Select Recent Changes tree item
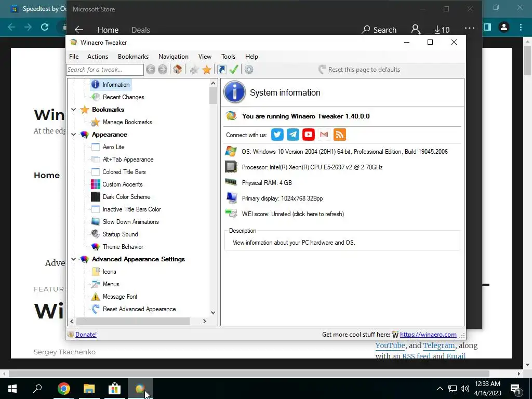The height and width of the screenshot is (399, 532). pos(124,97)
